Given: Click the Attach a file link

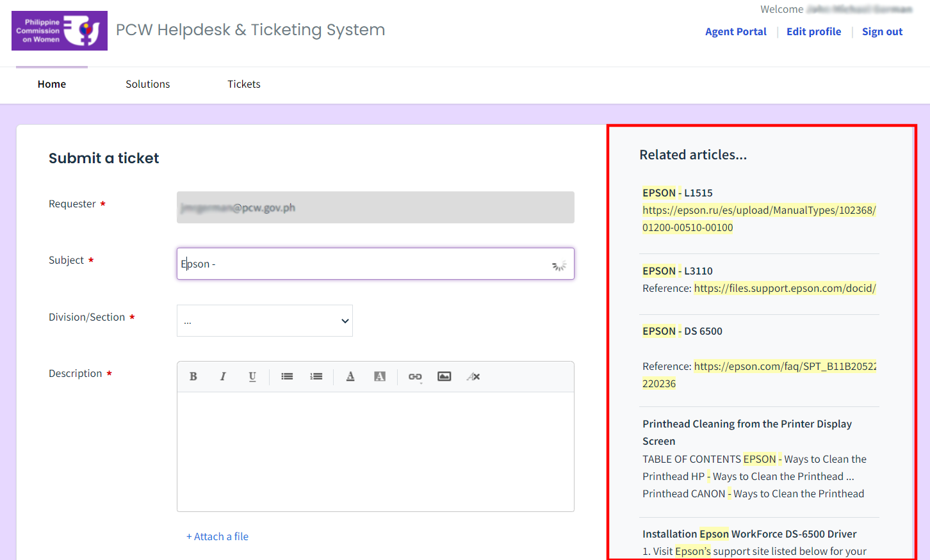Looking at the screenshot, I should tap(218, 536).
